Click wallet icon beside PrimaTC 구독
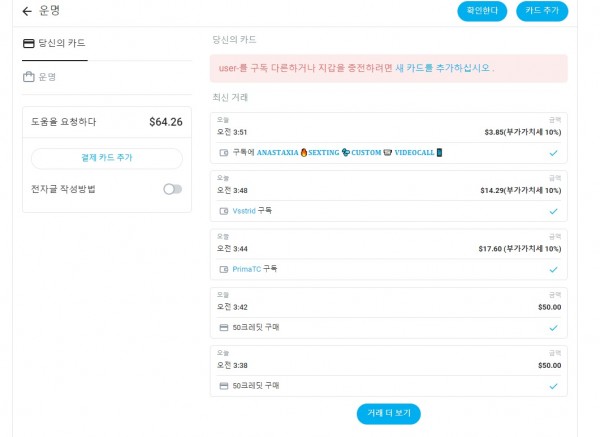 (x=224, y=269)
